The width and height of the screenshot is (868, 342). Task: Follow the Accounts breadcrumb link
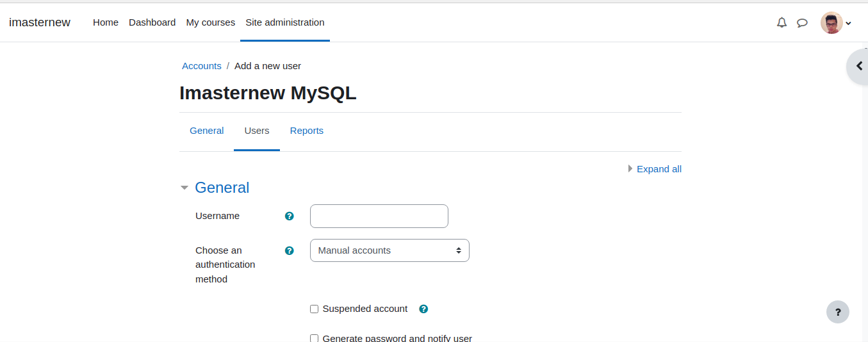202,66
